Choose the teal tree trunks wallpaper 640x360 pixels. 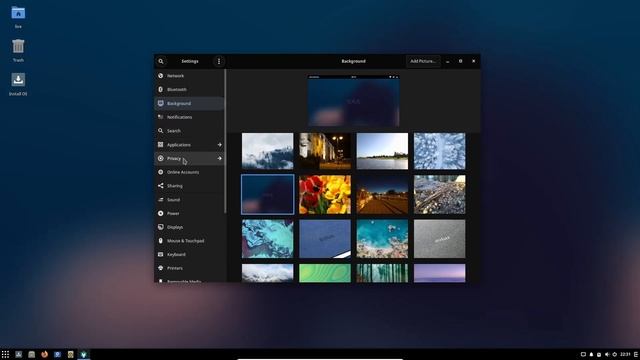point(382,273)
